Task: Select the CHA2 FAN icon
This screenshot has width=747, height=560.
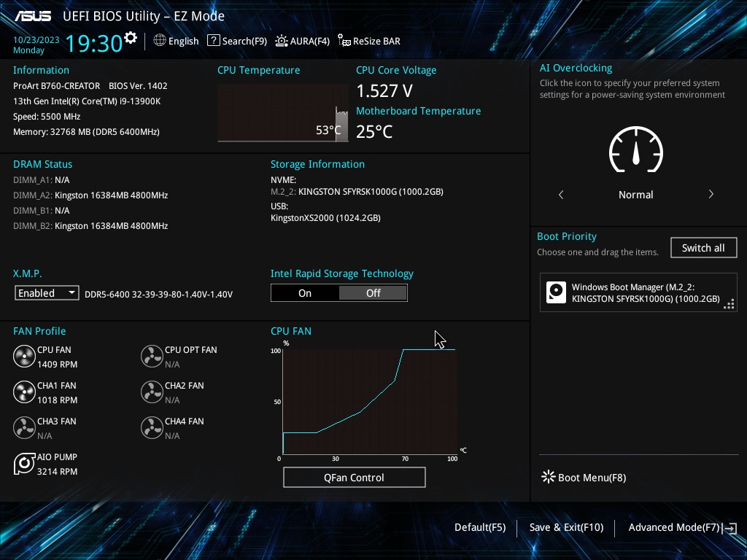Action: 152,392
